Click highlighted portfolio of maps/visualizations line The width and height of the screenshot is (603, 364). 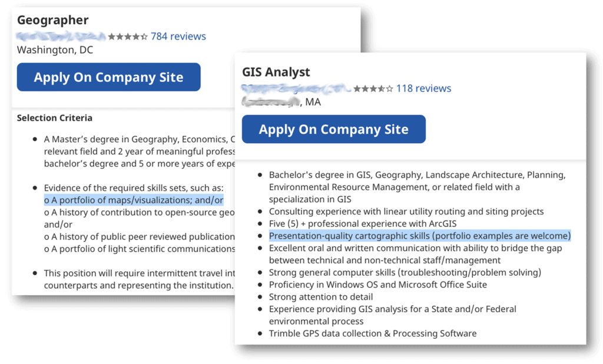point(134,200)
